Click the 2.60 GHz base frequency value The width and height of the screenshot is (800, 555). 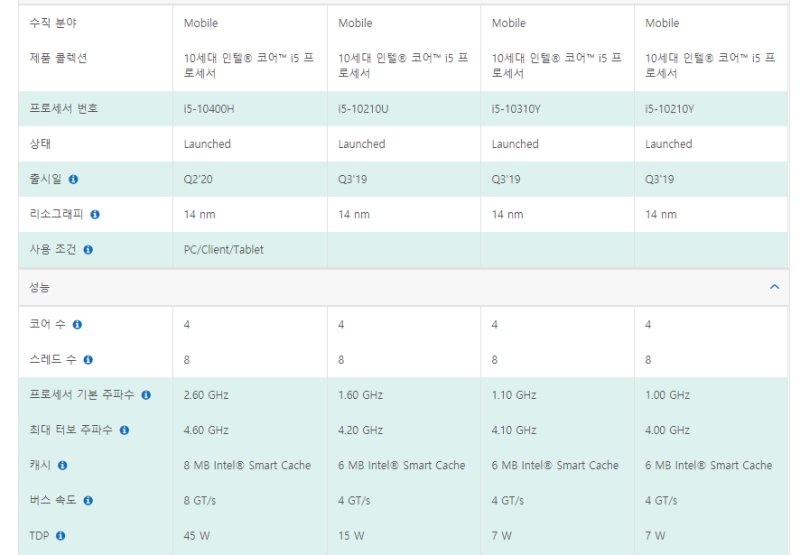206,395
